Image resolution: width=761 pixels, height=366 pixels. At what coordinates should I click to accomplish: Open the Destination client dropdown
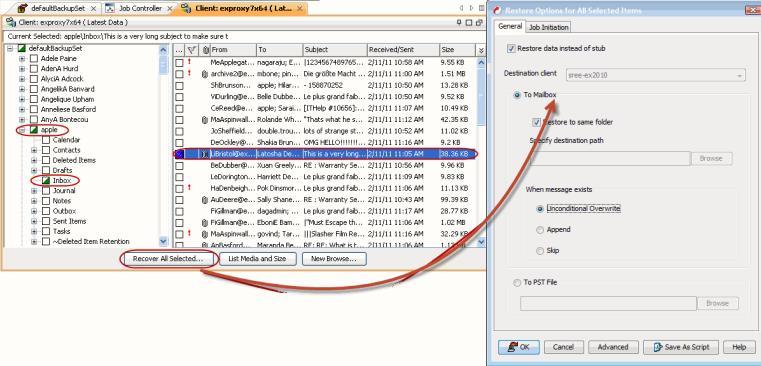coord(740,75)
